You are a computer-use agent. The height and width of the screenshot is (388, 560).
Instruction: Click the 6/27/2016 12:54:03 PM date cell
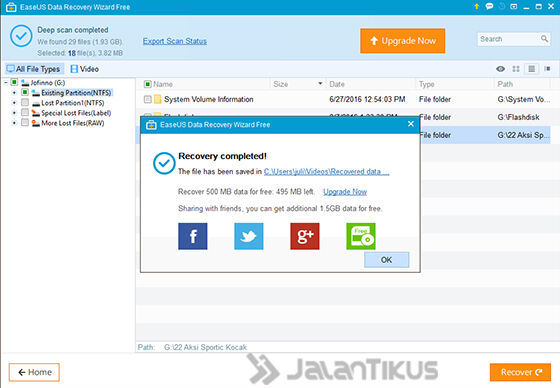click(x=367, y=99)
